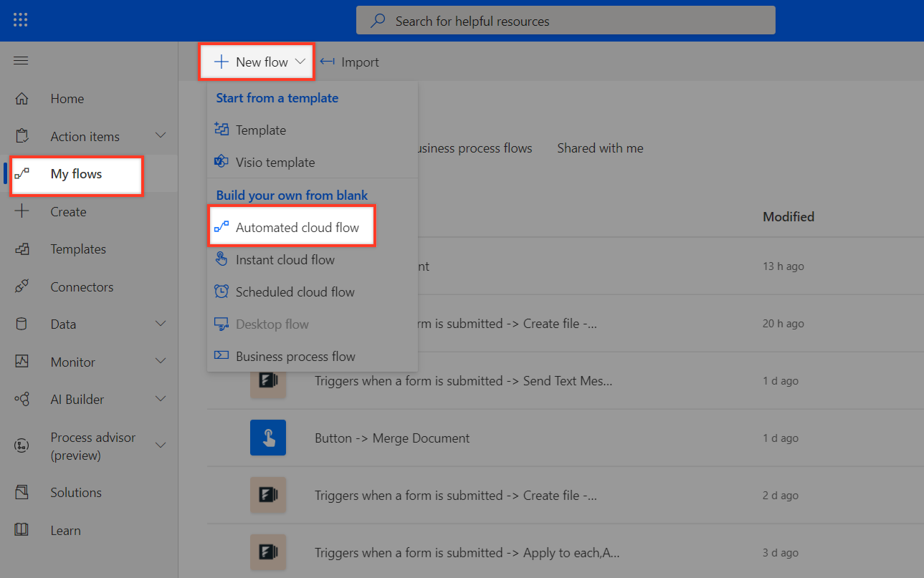Open the Microsoft 365 app launcher grid

[20, 19]
